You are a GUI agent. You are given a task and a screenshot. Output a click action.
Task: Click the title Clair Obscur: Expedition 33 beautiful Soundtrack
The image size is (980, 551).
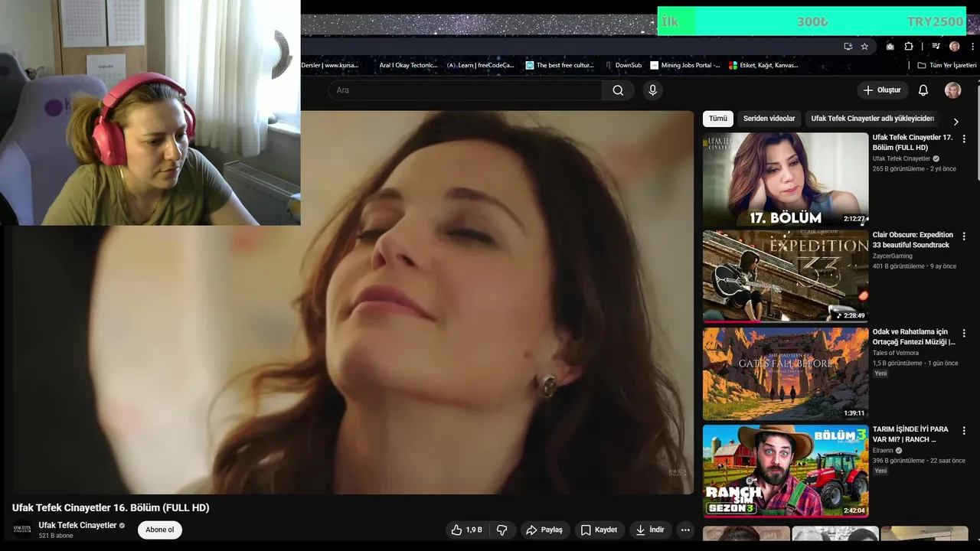[x=913, y=240]
